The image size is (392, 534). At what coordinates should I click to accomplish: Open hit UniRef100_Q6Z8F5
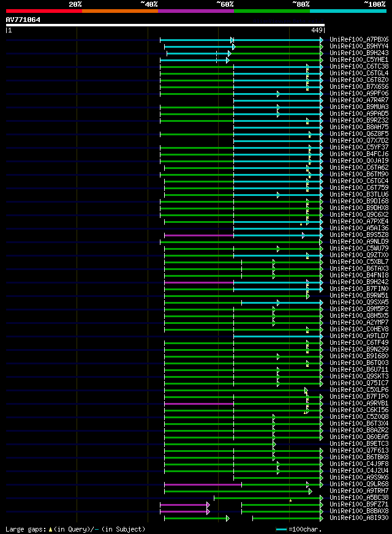tap(359, 134)
